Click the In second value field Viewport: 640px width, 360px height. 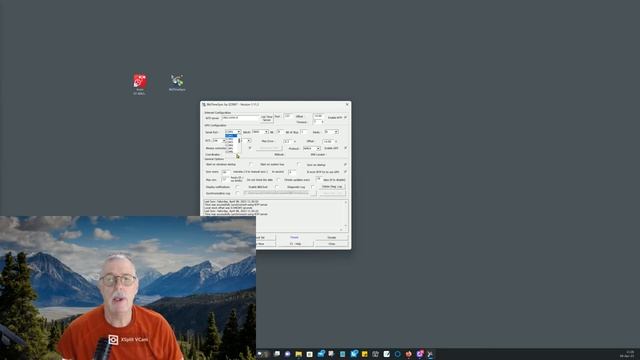point(292,172)
